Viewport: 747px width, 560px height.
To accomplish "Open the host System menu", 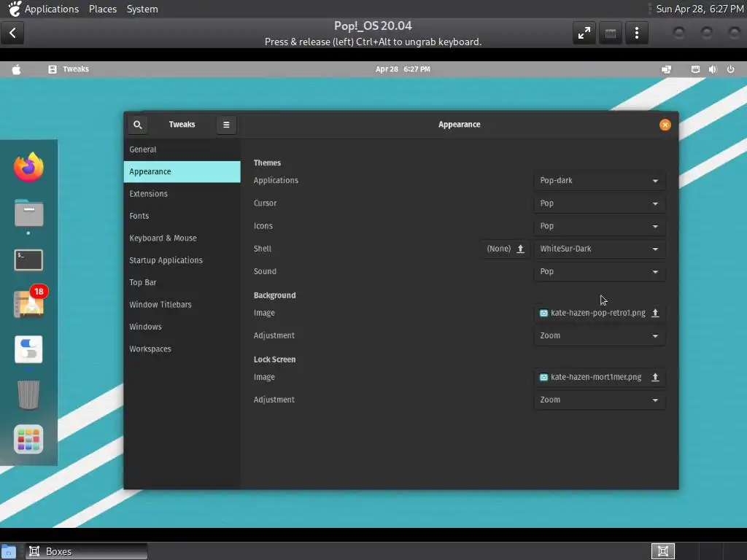I will pos(142,9).
